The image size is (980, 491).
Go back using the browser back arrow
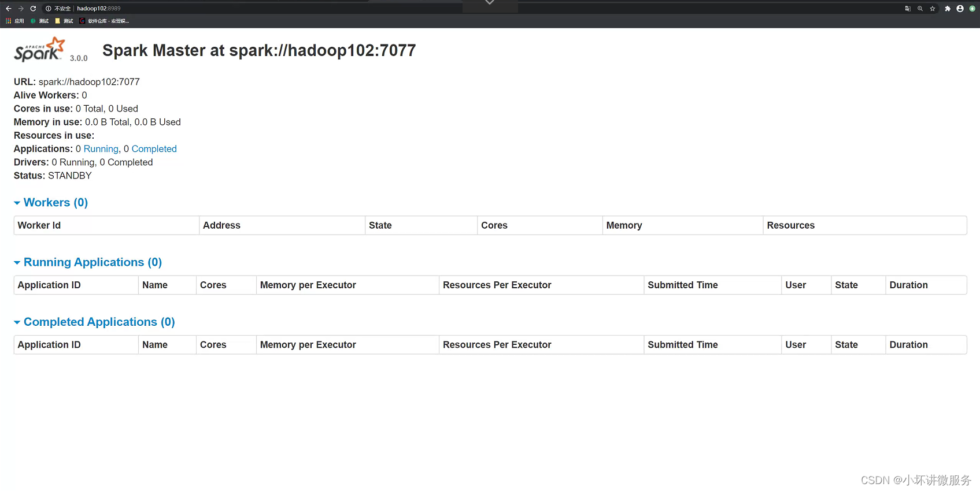click(x=9, y=9)
